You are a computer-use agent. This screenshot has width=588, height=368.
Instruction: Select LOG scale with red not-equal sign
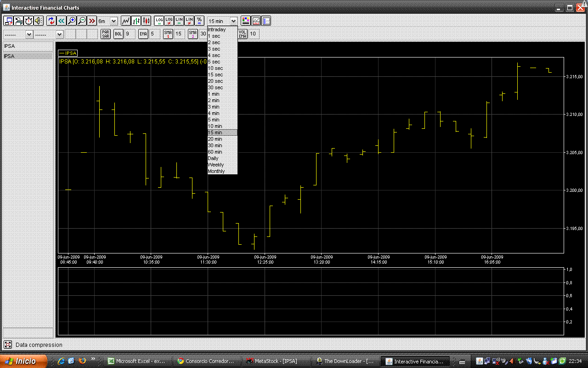[169, 21]
